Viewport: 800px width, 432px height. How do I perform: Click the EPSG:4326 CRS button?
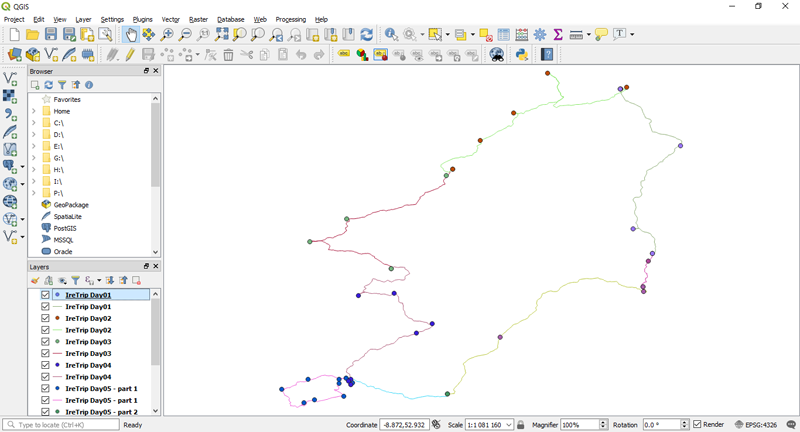[757, 425]
